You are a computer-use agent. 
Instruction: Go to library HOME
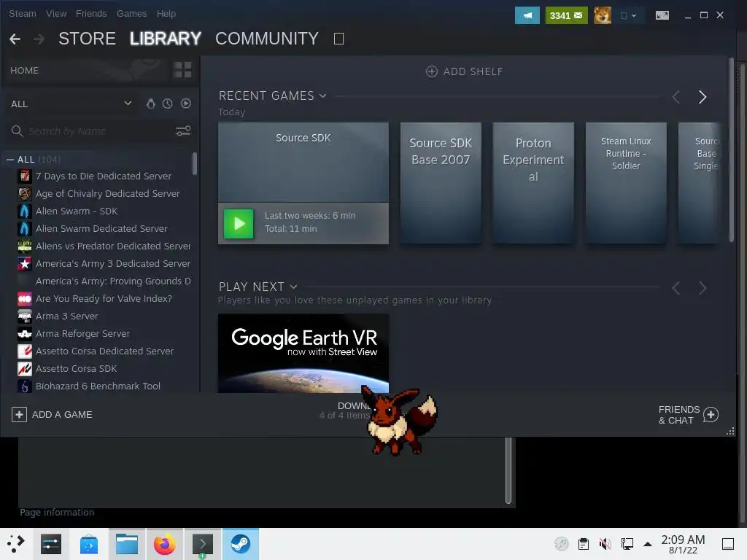24,70
